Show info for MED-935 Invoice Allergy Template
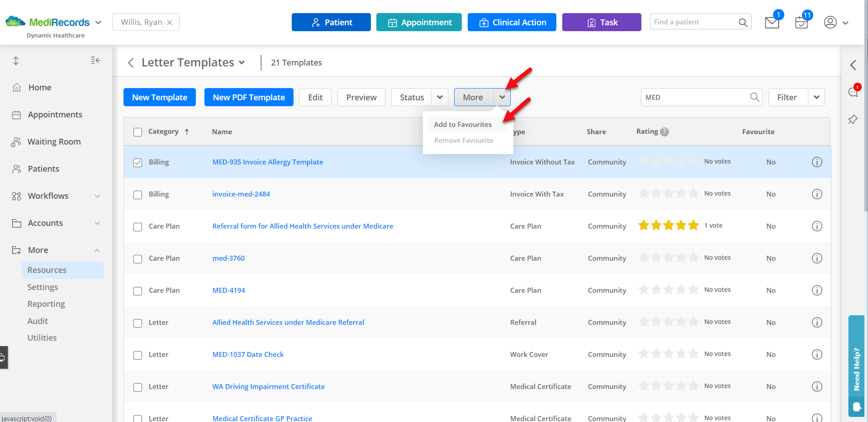 [x=817, y=162]
